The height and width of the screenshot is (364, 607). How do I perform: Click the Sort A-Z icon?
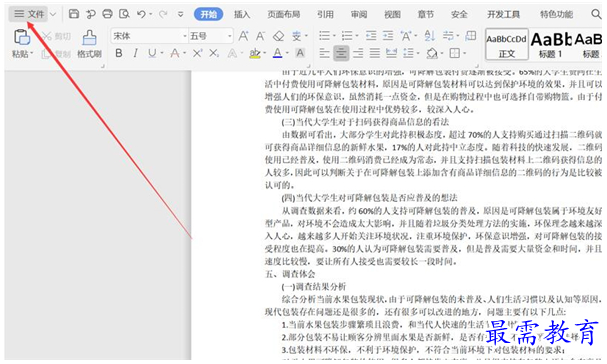click(430, 36)
